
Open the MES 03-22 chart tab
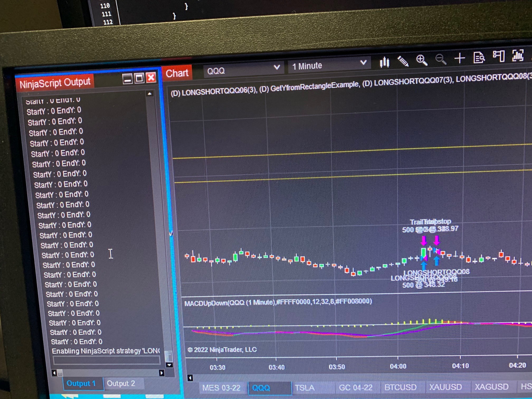click(221, 388)
